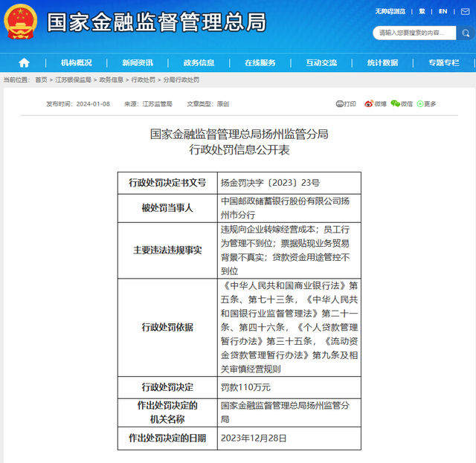The width and height of the screenshot is (476, 463).
Task: Select the source text 江苏监管局
Action: pos(157,104)
